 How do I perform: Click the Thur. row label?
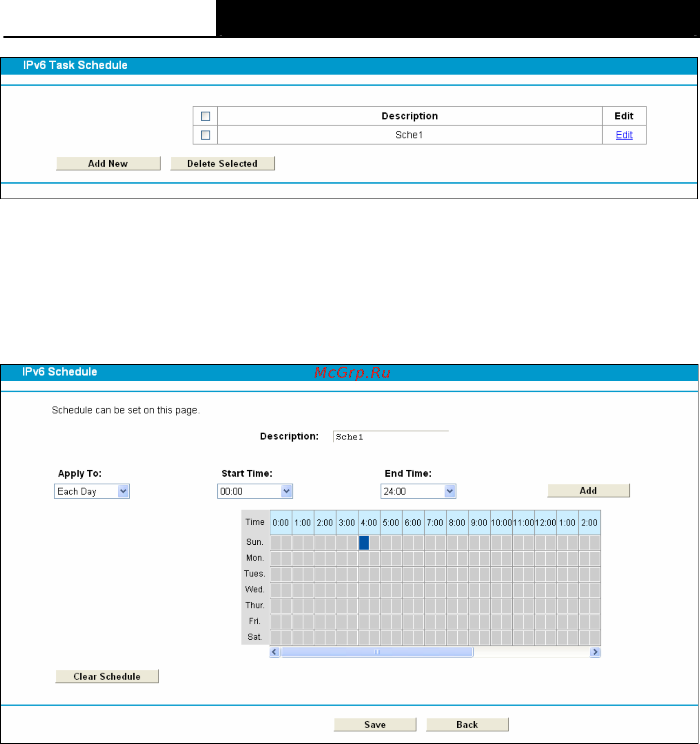[x=255, y=605]
